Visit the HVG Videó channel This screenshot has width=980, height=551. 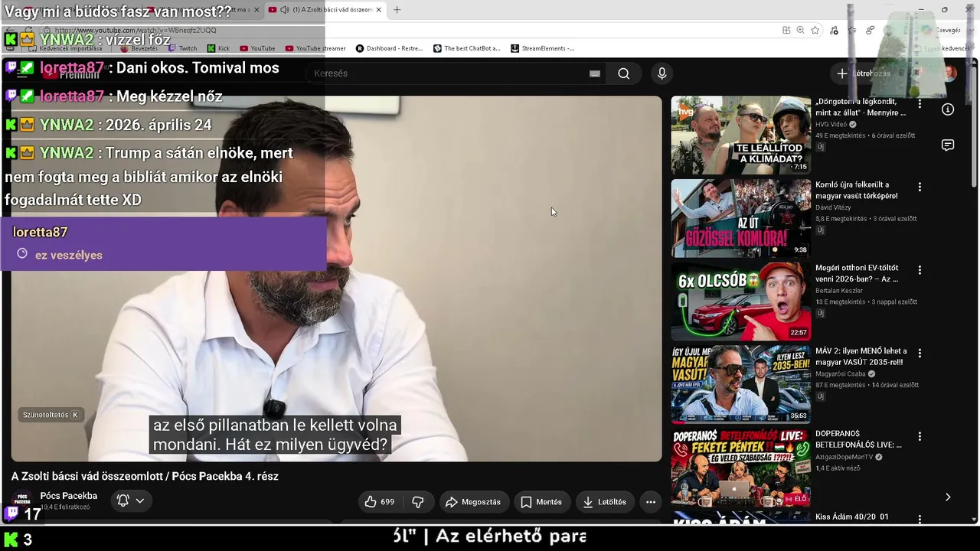831,124
